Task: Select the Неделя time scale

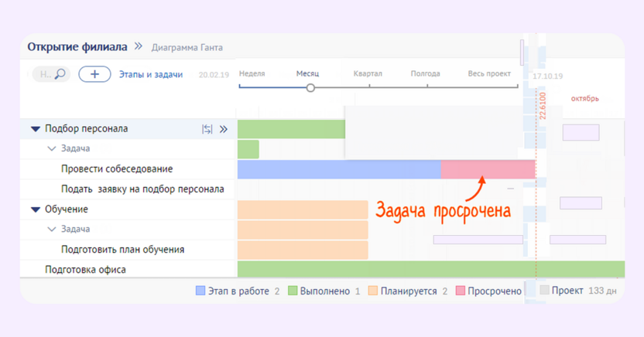Action: coord(252,73)
